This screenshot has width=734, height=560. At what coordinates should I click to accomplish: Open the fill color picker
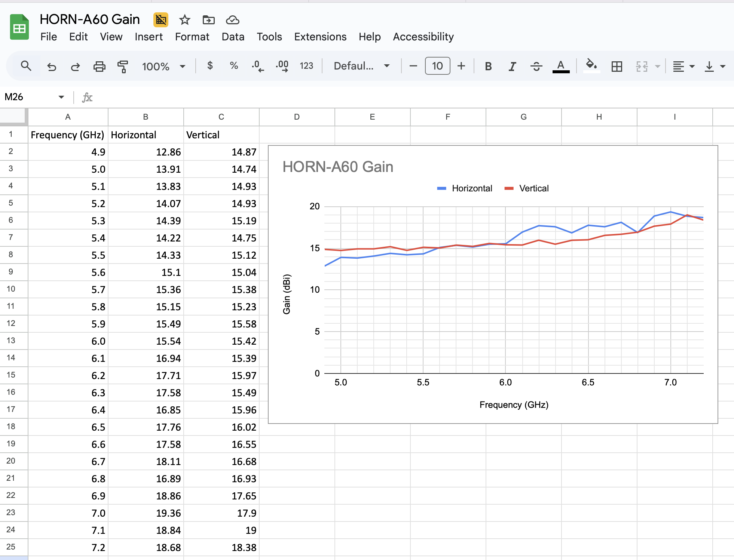tap(591, 66)
